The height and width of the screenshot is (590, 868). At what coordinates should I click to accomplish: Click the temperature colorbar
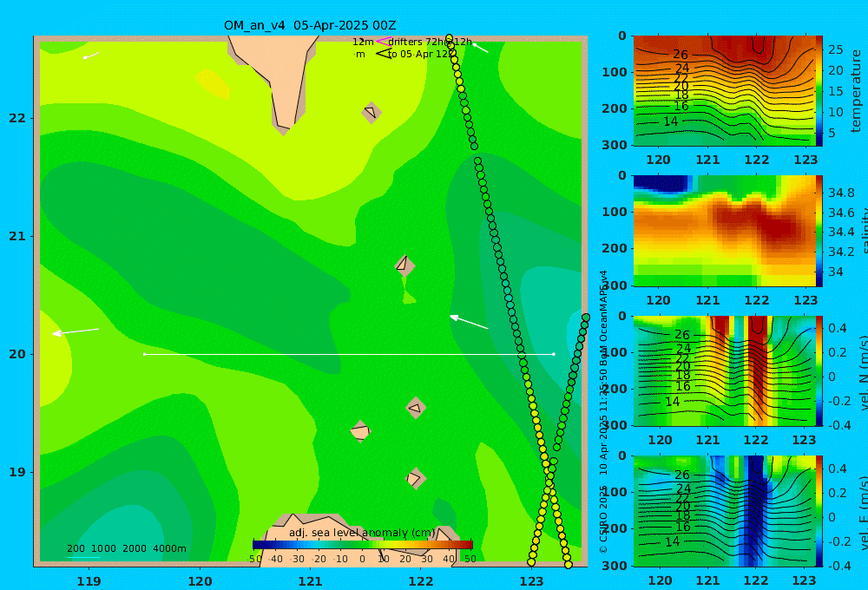coord(819,91)
